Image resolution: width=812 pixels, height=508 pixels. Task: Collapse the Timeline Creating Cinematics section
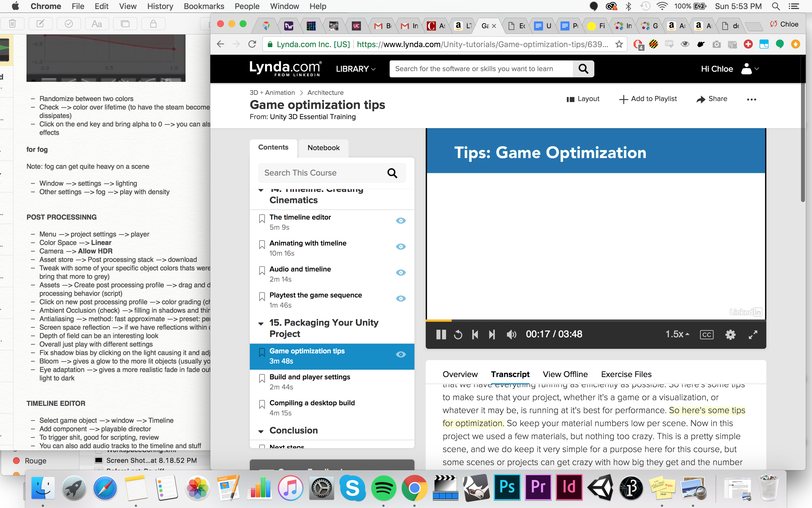[261, 190]
